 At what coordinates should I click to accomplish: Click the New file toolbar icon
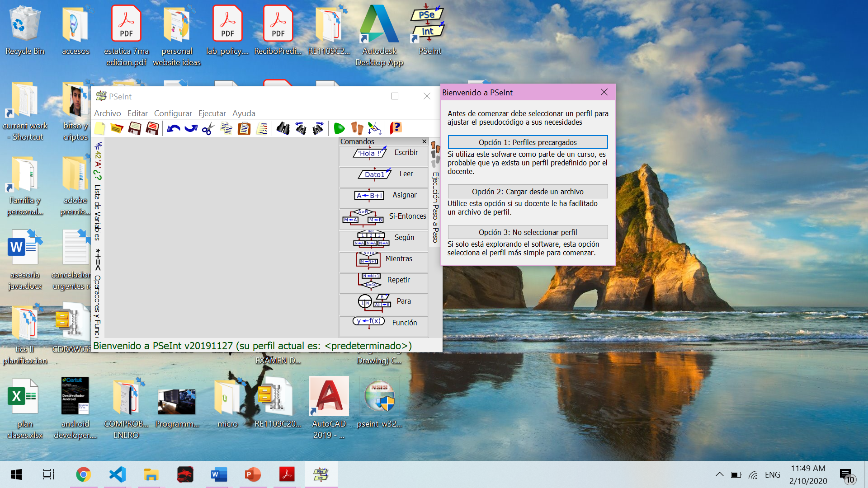tap(99, 129)
